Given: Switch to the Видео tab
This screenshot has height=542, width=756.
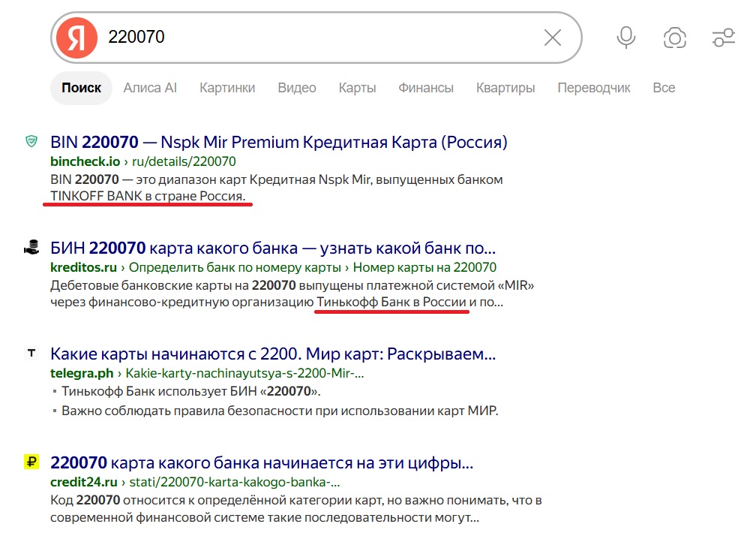Looking at the screenshot, I should point(297,88).
